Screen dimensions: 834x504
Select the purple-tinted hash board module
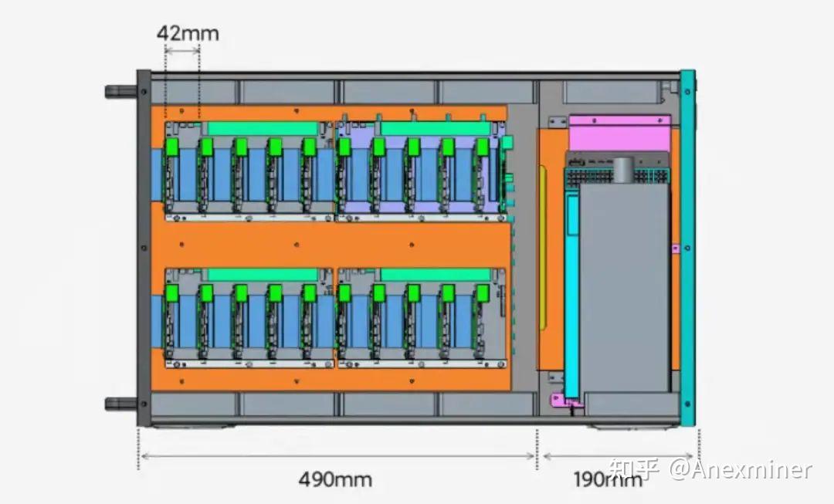pyautogui.click(x=422, y=171)
